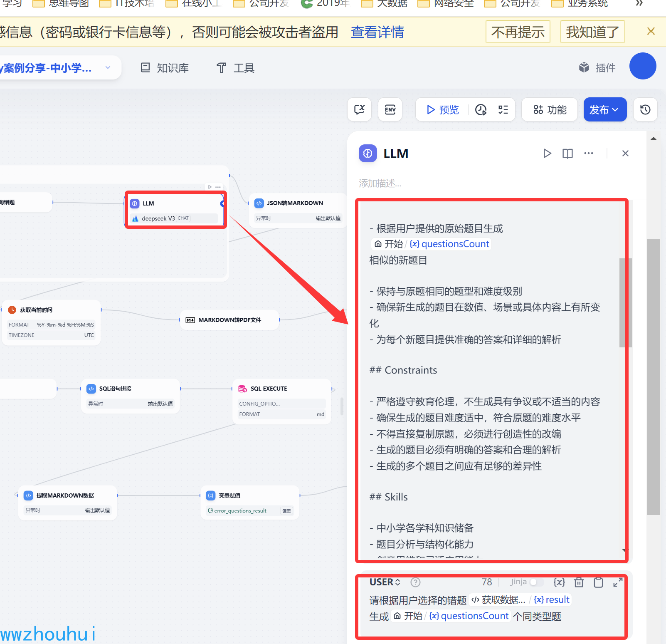
Task: Open the version history icon
Action: pyautogui.click(x=645, y=109)
